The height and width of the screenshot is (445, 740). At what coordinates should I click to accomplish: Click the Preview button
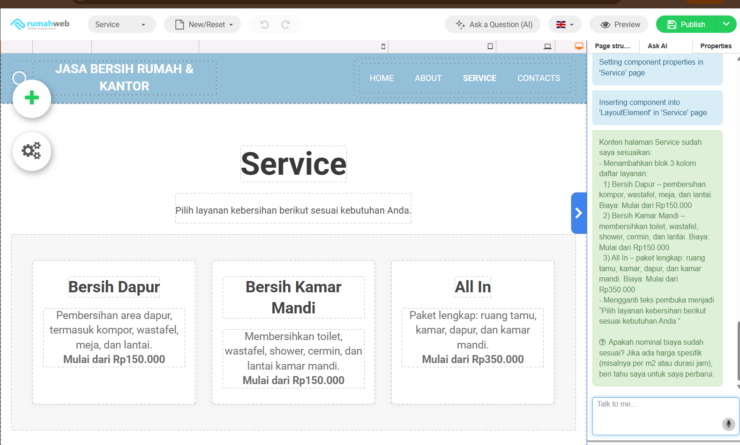pyautogui.click(x=619, y=24)
